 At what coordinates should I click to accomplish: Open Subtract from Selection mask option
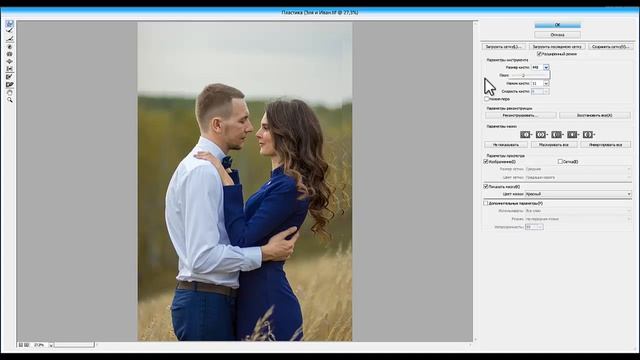tap(557, 134)
